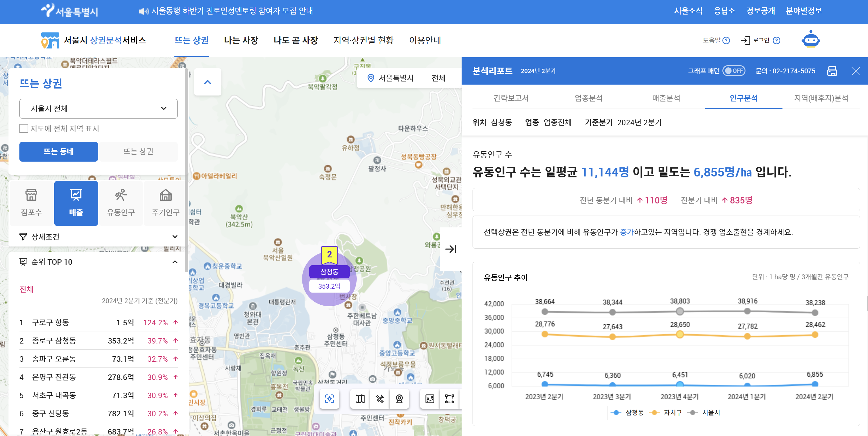Open the 서울시 전체 dropdown
The width and height of the screenshot is (868, 436).
[x=98, y=109]
